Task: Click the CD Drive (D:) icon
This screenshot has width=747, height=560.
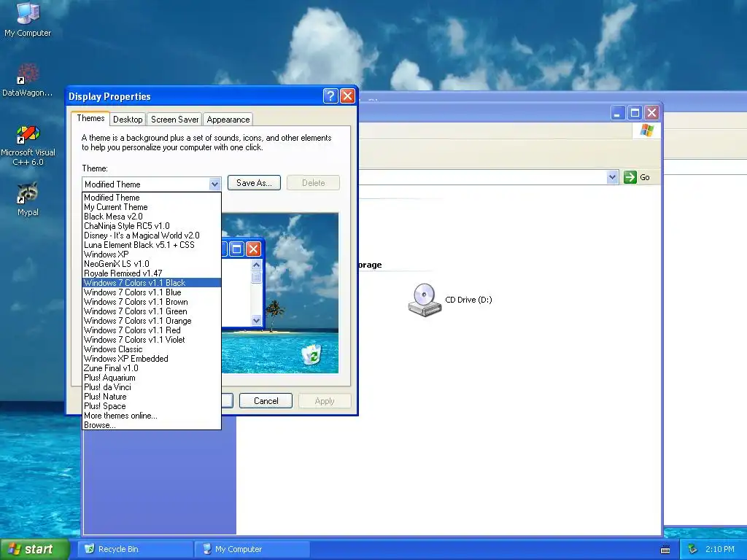Action: click(423, 300)
